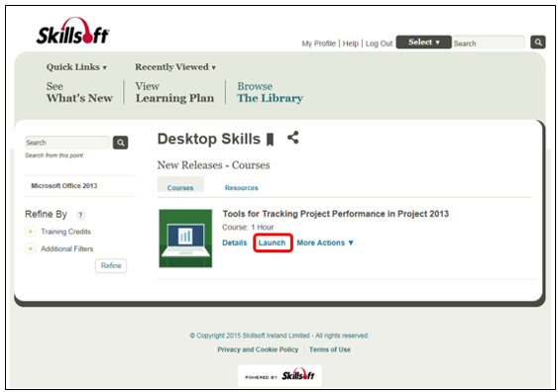Click the 'New Releases - Courses' subheading

213,165
